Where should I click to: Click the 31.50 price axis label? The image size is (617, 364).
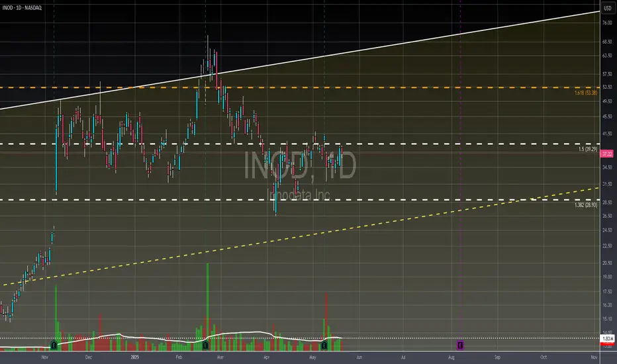pyautogui.click(x=607, y=184)
